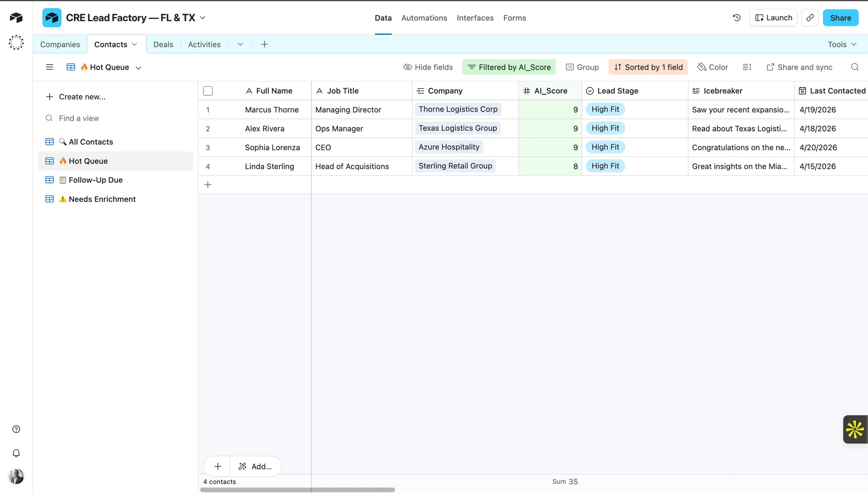
Task: Select all records using the header checkbox
Action: click(208, 90)
